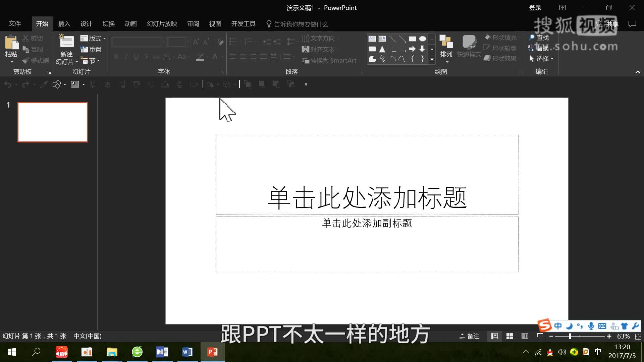The height and width of the screenshot is (362, 644).
Task: Open the Layout (版式) dropdown
Action: [93, 38]
